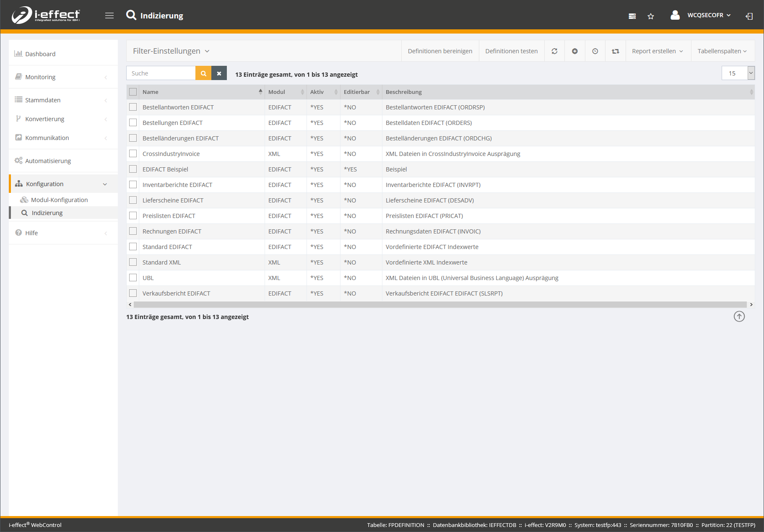This screenshot has width=764, height=532.
Task: Click the clock icon in toolbar
Action: pos(595,51)
